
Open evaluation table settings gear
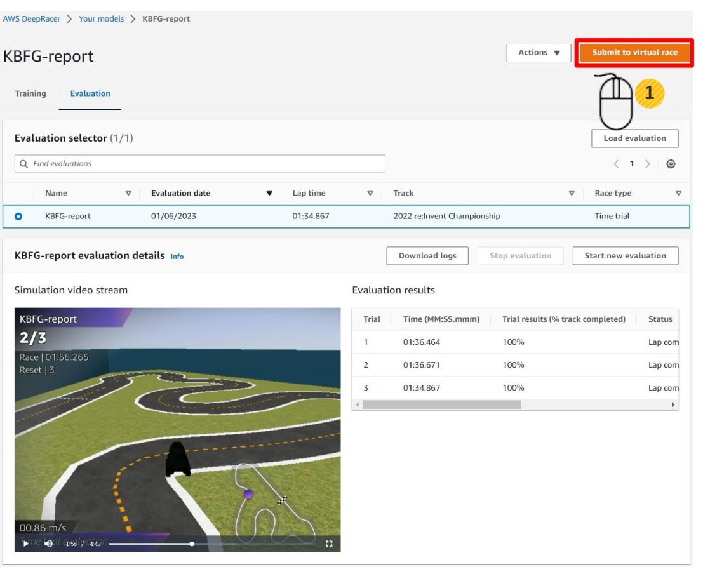tap(671, 164)
